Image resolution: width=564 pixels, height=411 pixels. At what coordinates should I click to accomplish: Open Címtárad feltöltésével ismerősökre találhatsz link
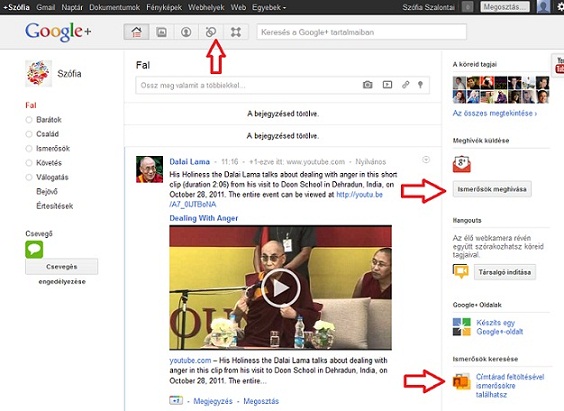click(510, 386)
